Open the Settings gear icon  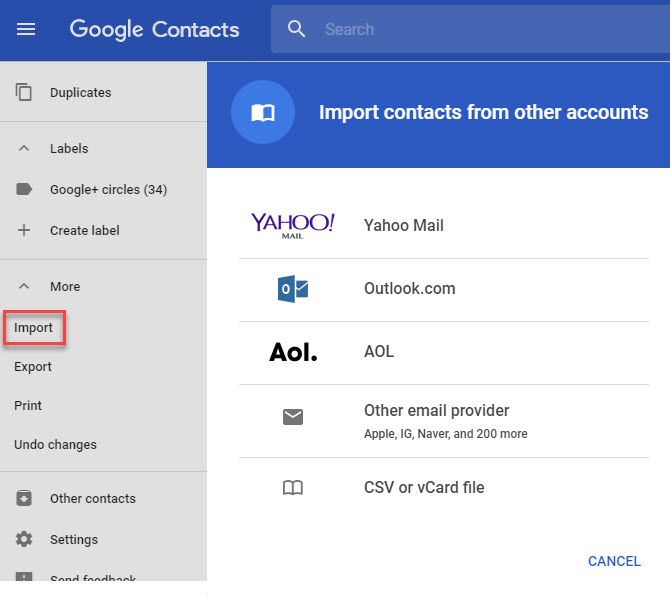[x=24, y=539]
